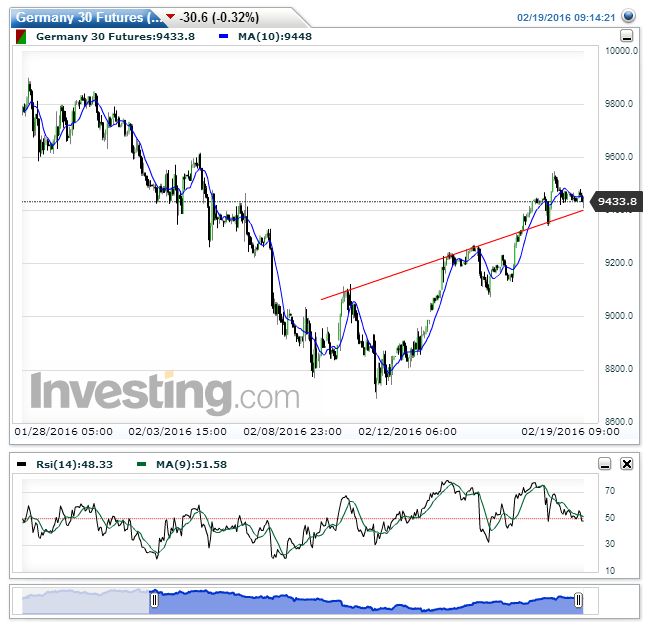Screen dimensions: 650x627
Task: Click the green MA(9) legend marker
Action: click(141, 464)
